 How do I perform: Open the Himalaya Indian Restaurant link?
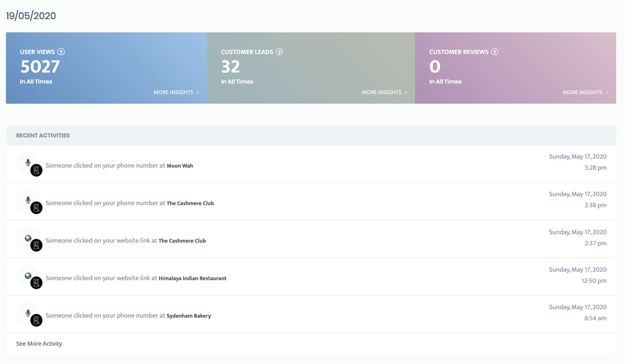click(x=192, y=278)
